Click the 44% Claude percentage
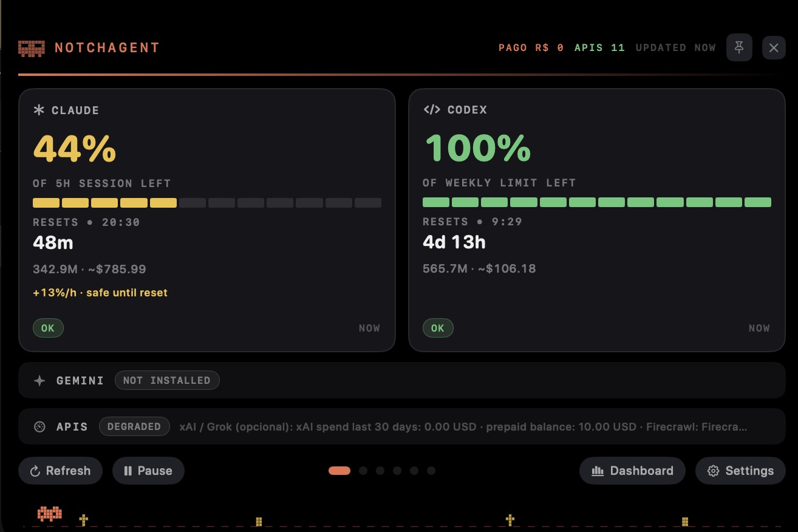 click(x=74, y=148)
